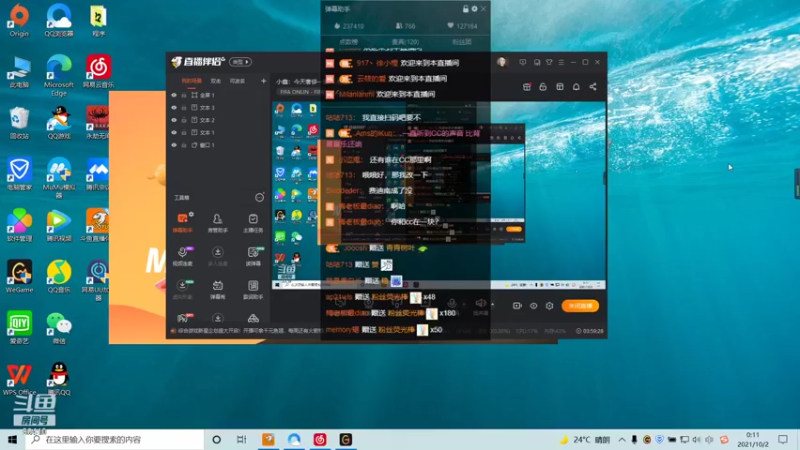Toggle the lock icon in danmaku helper overlay
The width and height of the screenshot is (800, 450).
pos(465,9)
